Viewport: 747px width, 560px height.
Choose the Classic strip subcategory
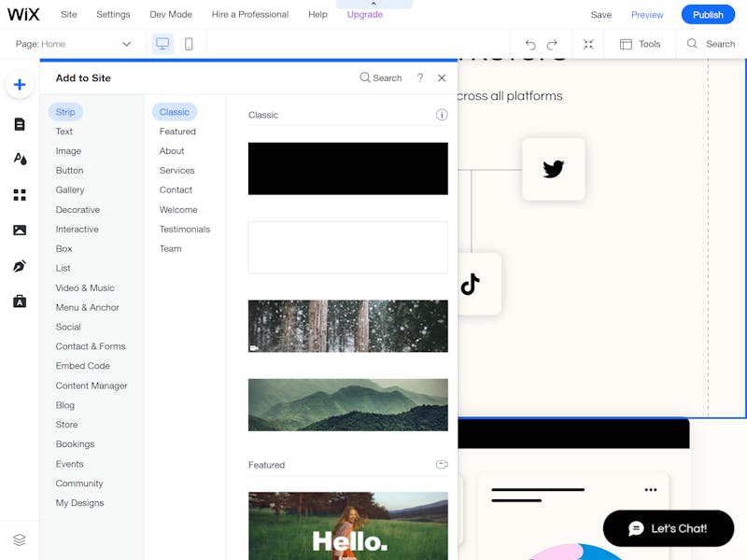(x=175, y=112)
